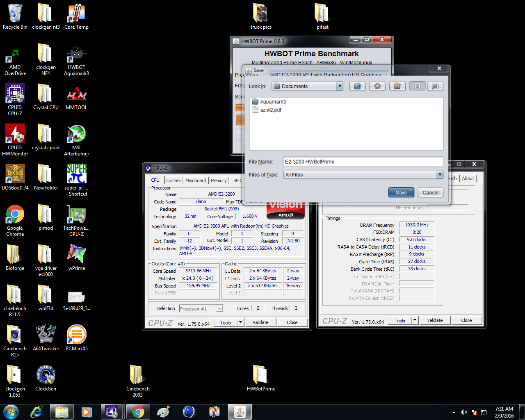The image size is (525, 420).
Task: Click Tools in the CPU-Z CPU window
Action: point(226,322)
